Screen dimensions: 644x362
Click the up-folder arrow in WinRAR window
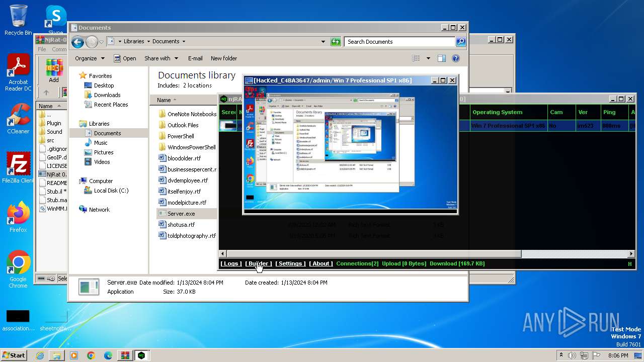46,93
